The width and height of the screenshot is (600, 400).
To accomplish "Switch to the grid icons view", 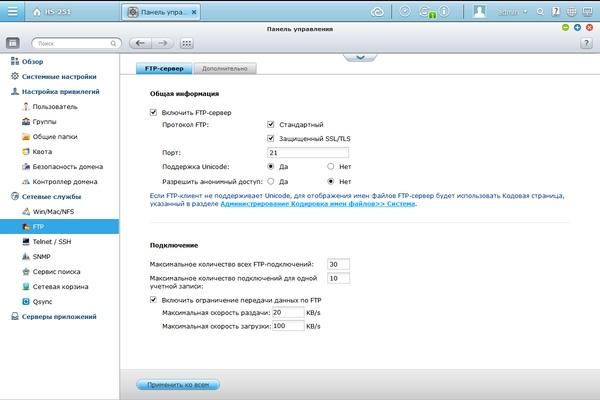I will pyautogui.click(x=186, y=43).
